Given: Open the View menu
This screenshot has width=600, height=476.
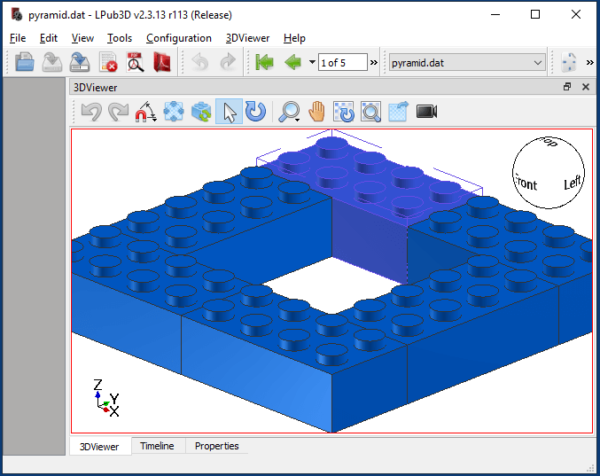Looking at the screenshot, I should click(x=82, y=38).
